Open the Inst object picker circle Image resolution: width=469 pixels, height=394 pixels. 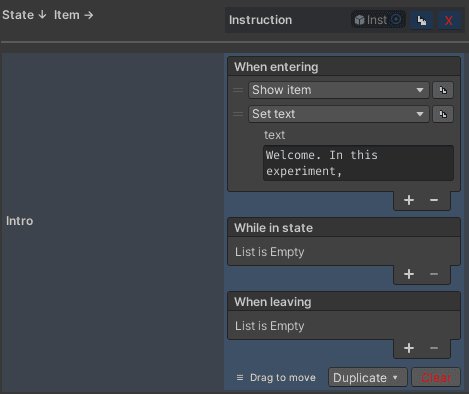(x=396, y=19)
